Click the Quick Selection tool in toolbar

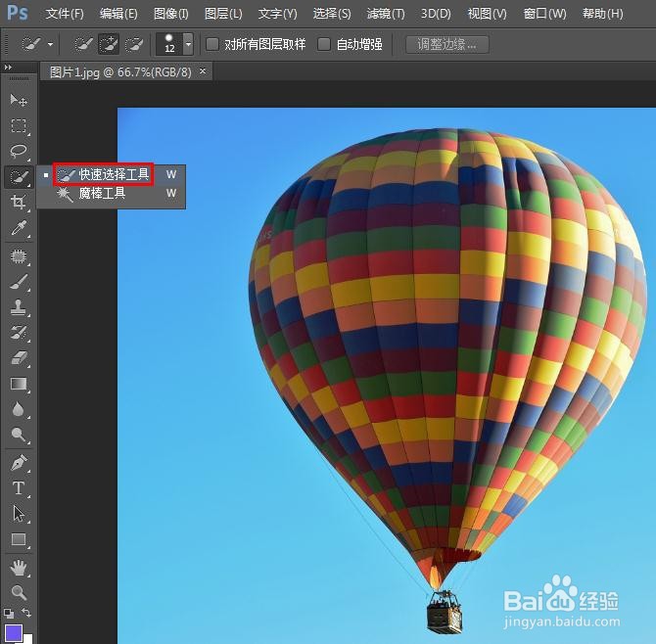(x=19, y=176)
